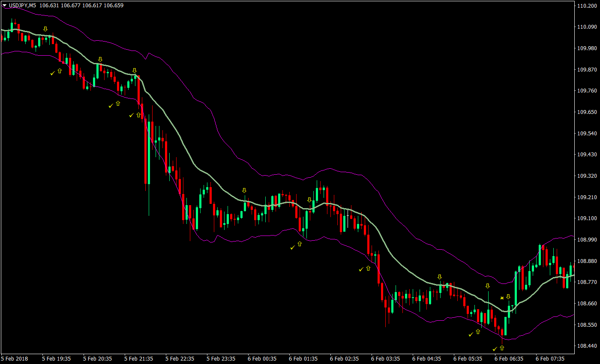The width and height of the screenshot is (600, 364).
Task: Click the down-arrow signal before the big 21:35 drop
Action: (134, 70)
